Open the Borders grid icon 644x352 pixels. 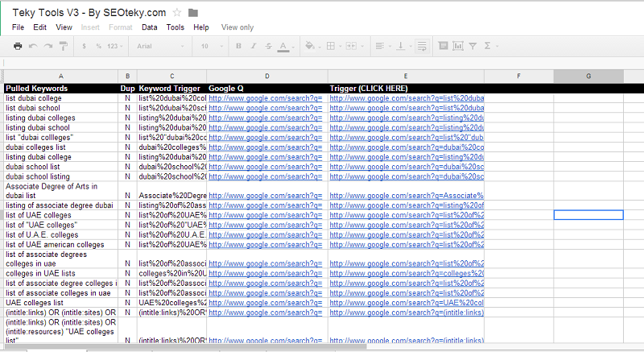[x=331, y=46]
